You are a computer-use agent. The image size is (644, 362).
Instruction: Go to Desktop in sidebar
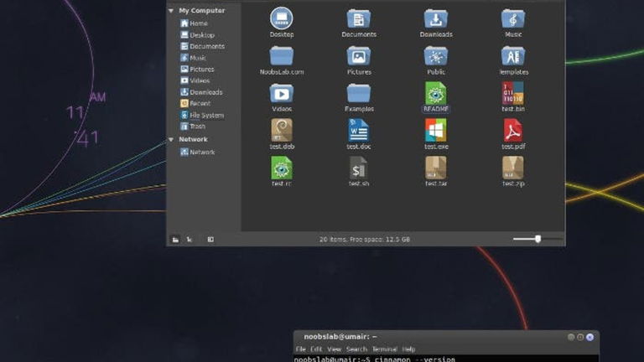(x=198, y=35)
